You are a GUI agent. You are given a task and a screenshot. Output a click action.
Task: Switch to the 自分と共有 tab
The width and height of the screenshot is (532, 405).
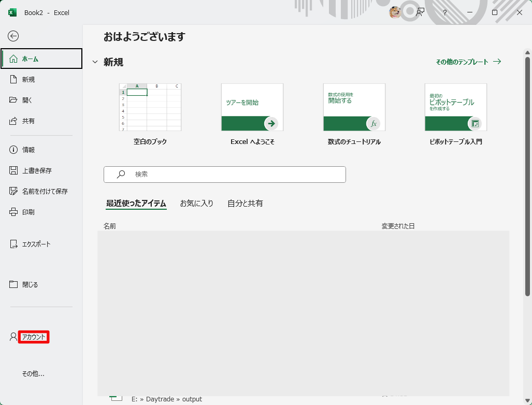245,204
